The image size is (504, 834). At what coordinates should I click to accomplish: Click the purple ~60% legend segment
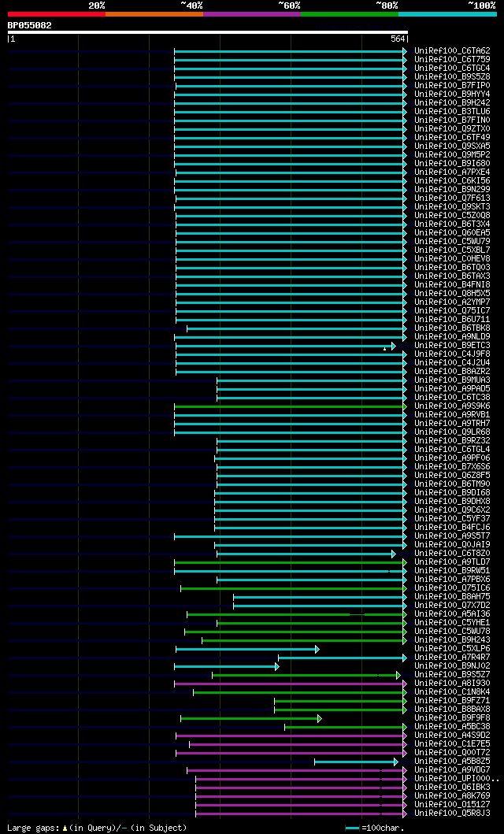click(252, 14)
